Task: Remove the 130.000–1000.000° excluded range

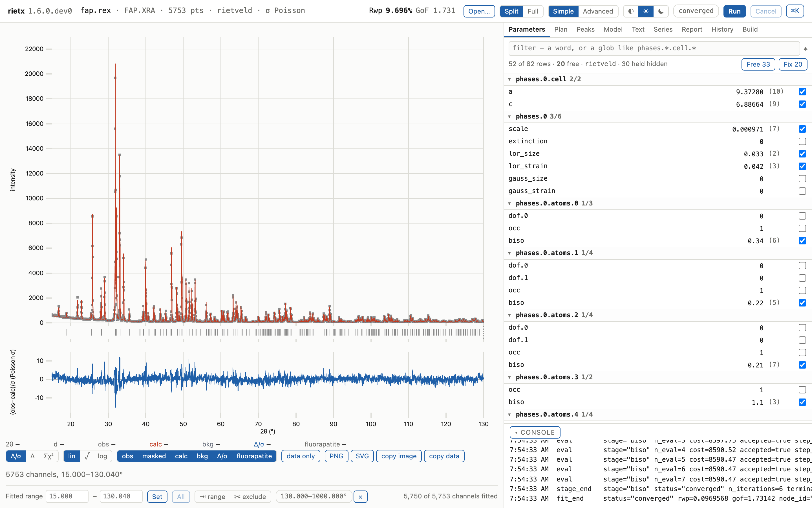Action: tap(360, 497)
